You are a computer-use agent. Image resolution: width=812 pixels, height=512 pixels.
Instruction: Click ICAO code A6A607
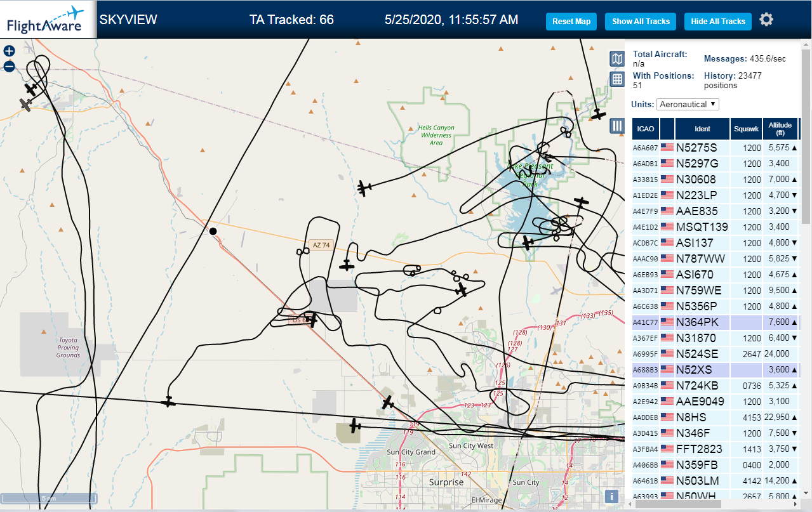tap(645, 148)
